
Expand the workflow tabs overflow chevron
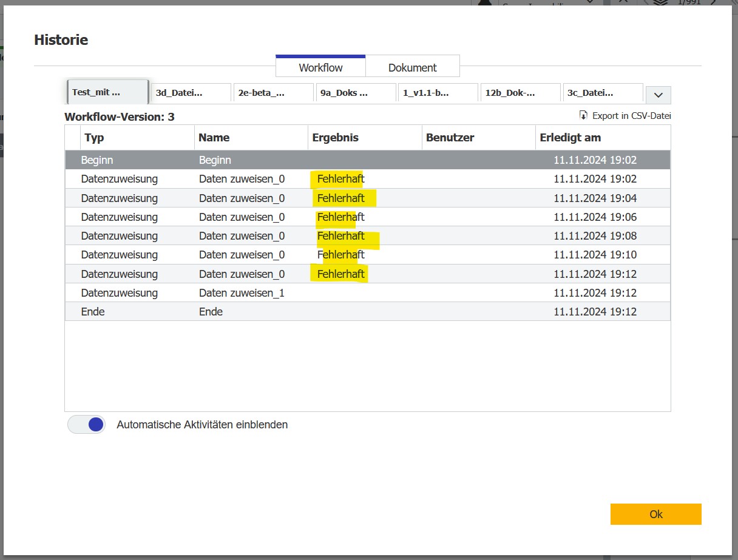(658, 95)
